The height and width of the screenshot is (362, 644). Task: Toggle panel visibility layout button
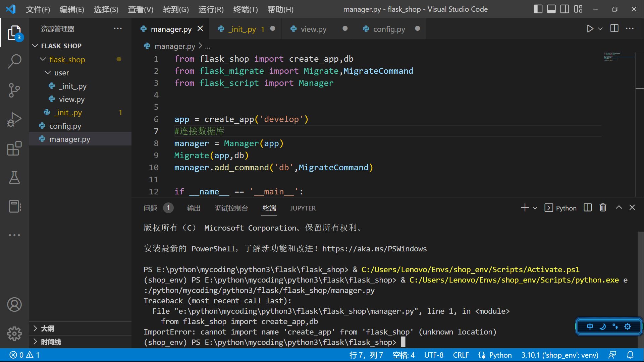tap(551, 9)
